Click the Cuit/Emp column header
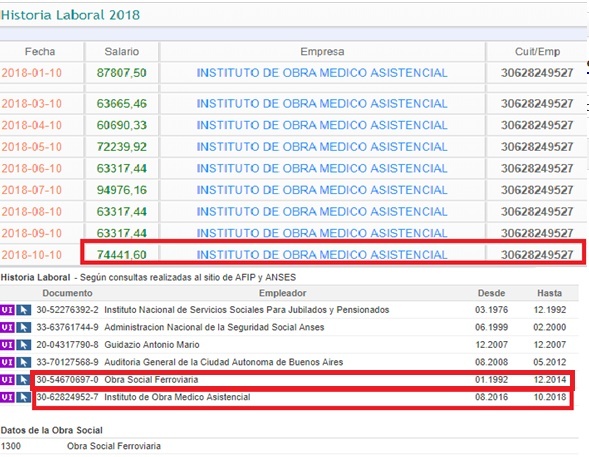Screen dimensions: 589x457 (x=537, y=51)
